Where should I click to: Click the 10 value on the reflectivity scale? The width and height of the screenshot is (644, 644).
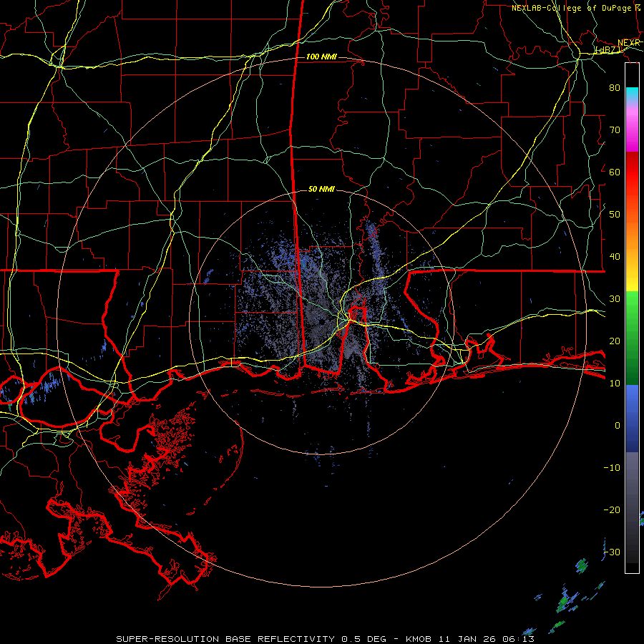pos(615,384)
